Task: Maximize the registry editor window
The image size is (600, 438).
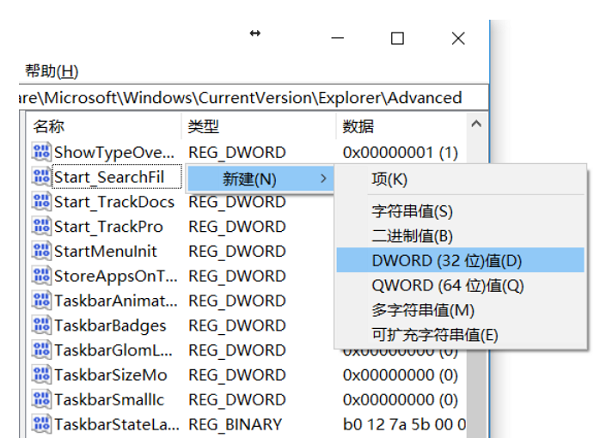Action: pos(397,38)
